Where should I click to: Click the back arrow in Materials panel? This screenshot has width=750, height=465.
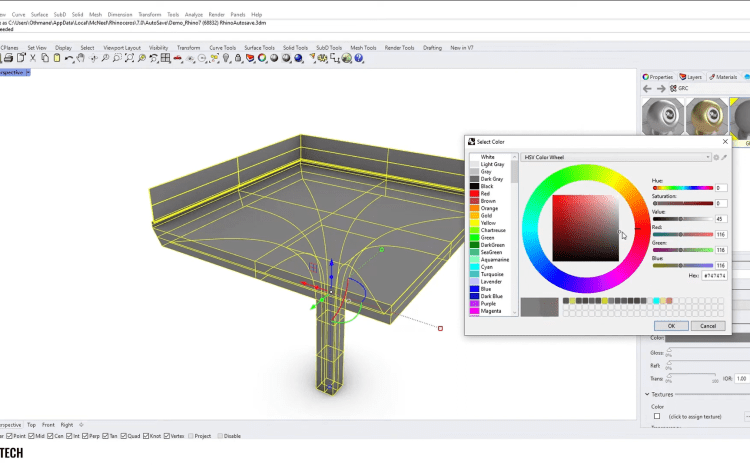647,89
